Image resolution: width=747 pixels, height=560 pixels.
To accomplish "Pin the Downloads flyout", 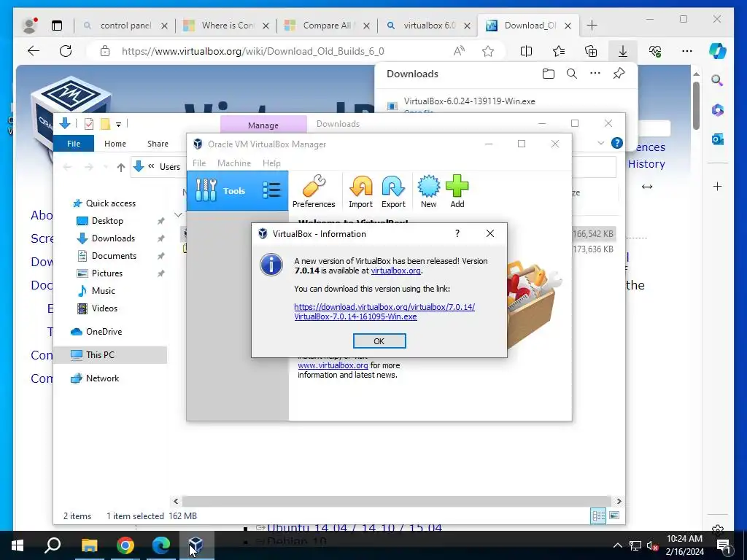I will [x=619, y=74].
